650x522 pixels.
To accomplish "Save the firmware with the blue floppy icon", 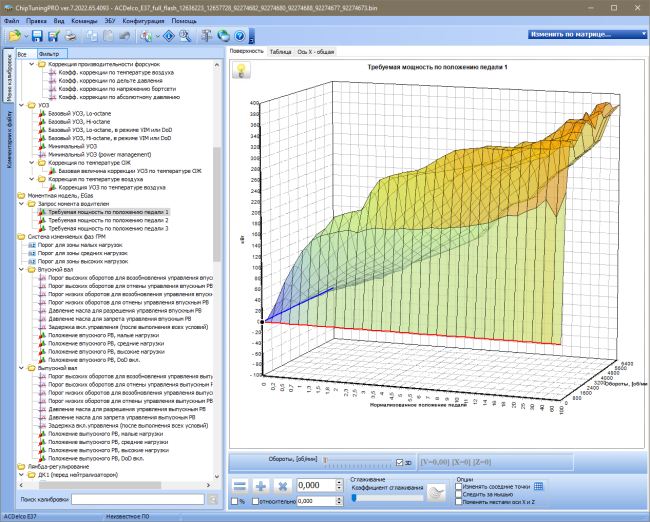I will (37, 36).
